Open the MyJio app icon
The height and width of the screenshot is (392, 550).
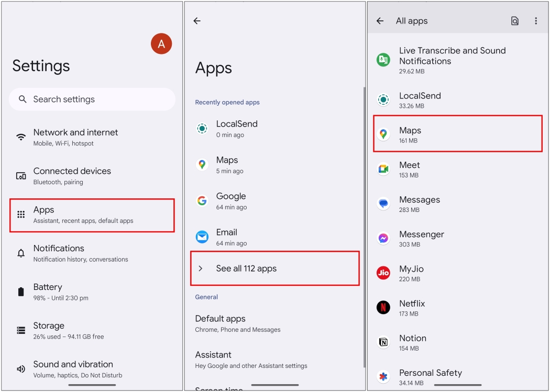tap(383, 273)
